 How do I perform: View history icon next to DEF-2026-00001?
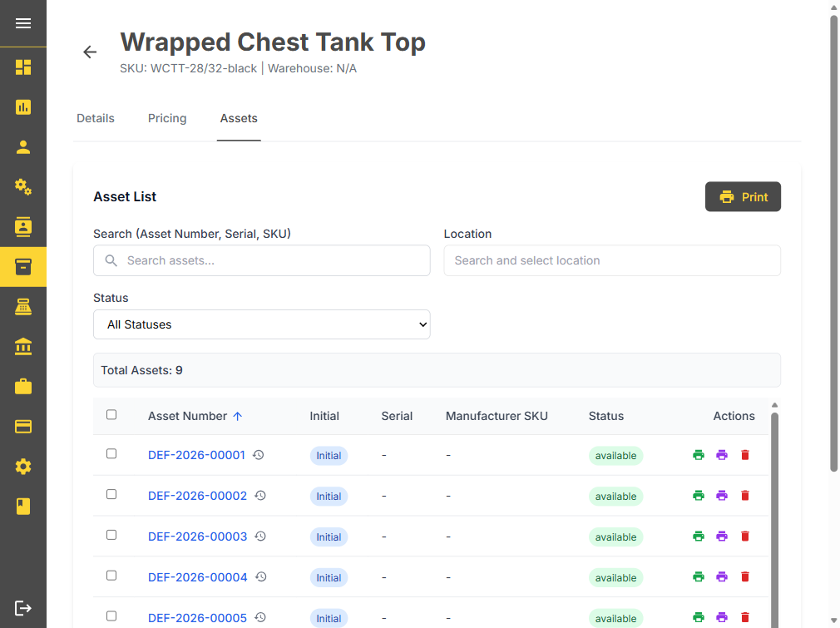click(258, 455)
